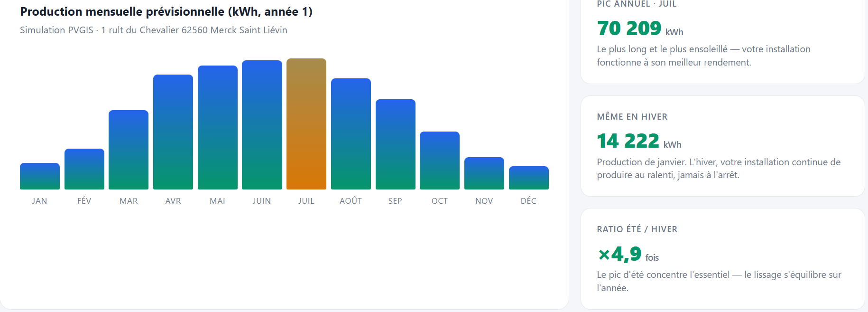Click the March bar in the chart
Screen dimensions: 868x312
coord(129,150)
